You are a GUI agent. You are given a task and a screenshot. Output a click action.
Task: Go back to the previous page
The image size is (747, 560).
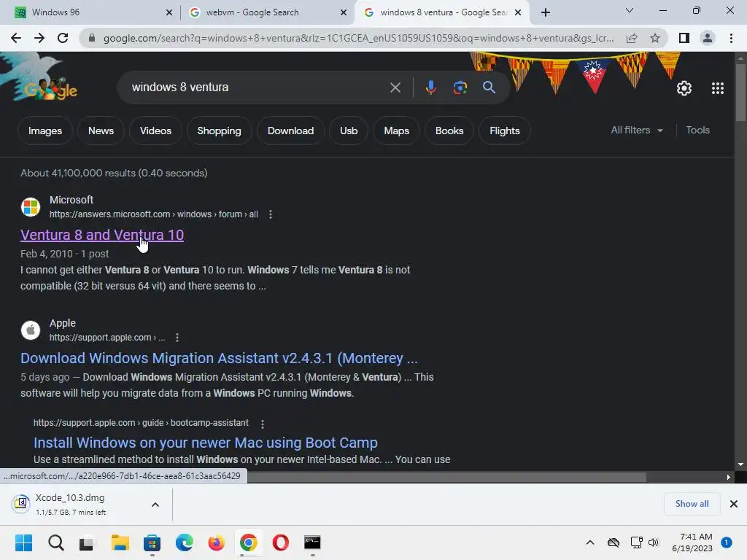pos(16,38)
